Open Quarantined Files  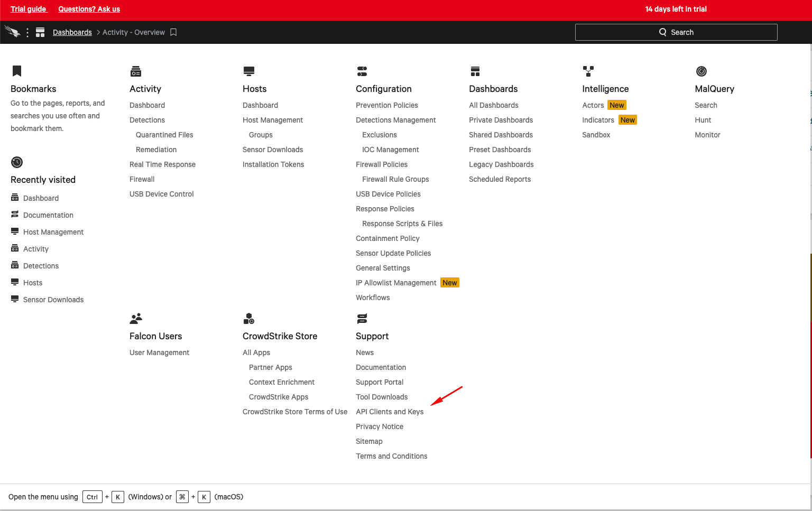pos(164,135)
